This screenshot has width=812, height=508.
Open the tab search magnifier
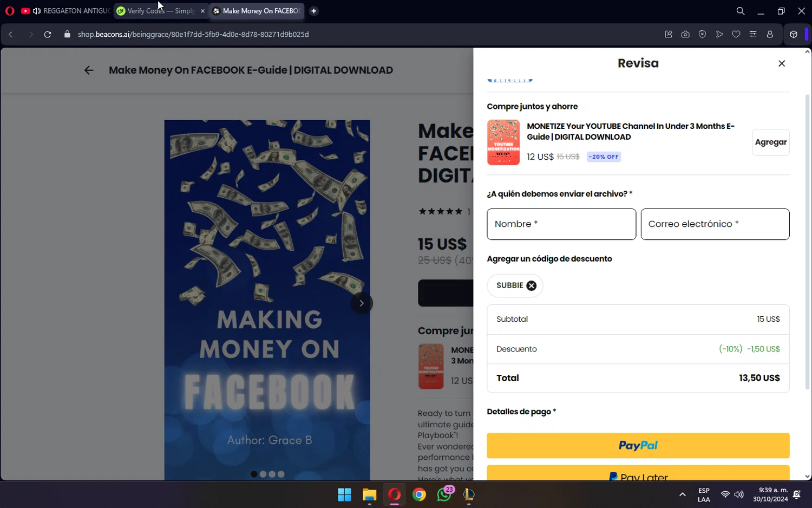tap(741, 11)
